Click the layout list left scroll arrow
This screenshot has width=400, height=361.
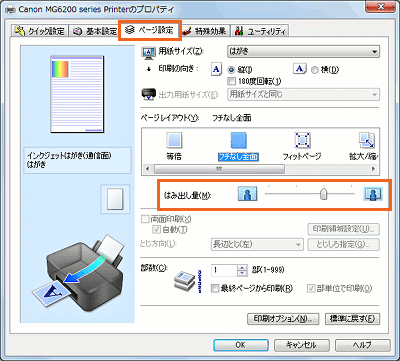click(148, 169)
